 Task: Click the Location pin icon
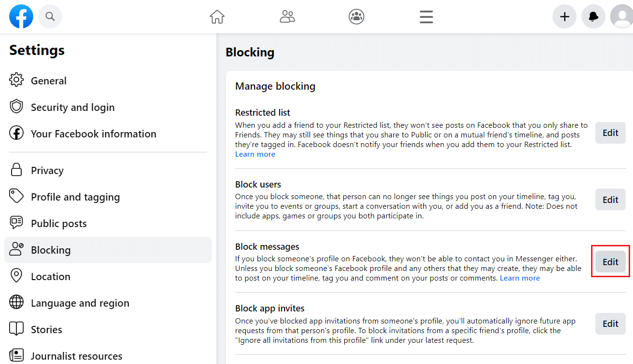point(16,276)
